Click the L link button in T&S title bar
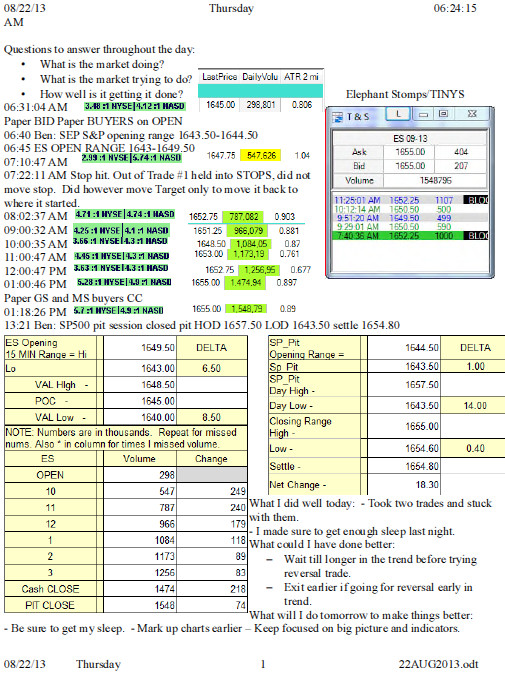 [x=399, y=114]
